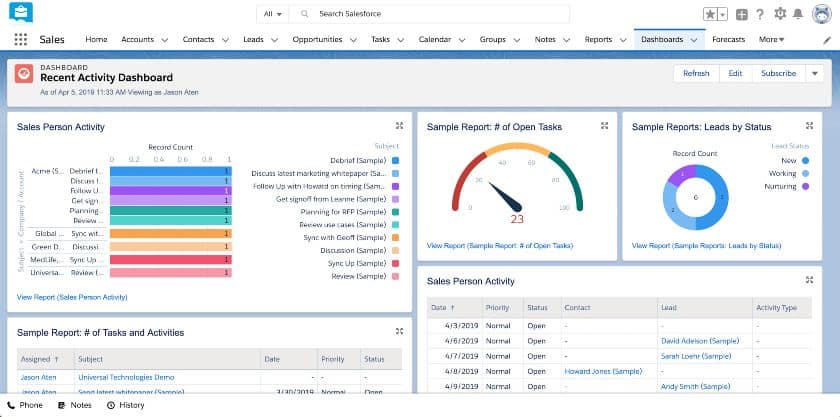Open the Accounts tab
This screenshot has height=417, width=840.
(x=137, y=40)
